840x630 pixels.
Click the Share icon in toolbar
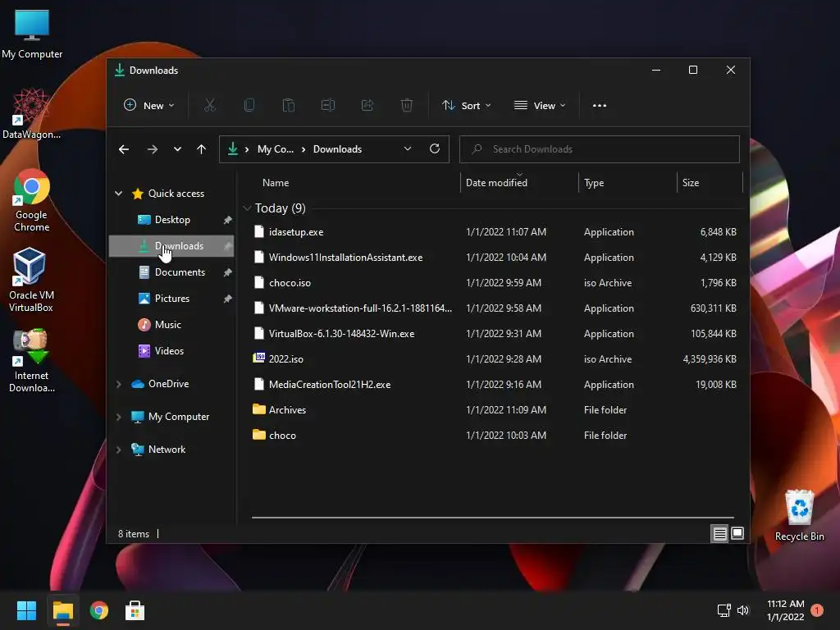click(367, 106)
